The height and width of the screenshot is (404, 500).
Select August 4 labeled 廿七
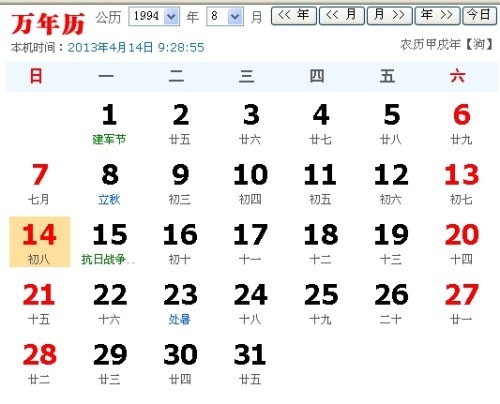321,123
